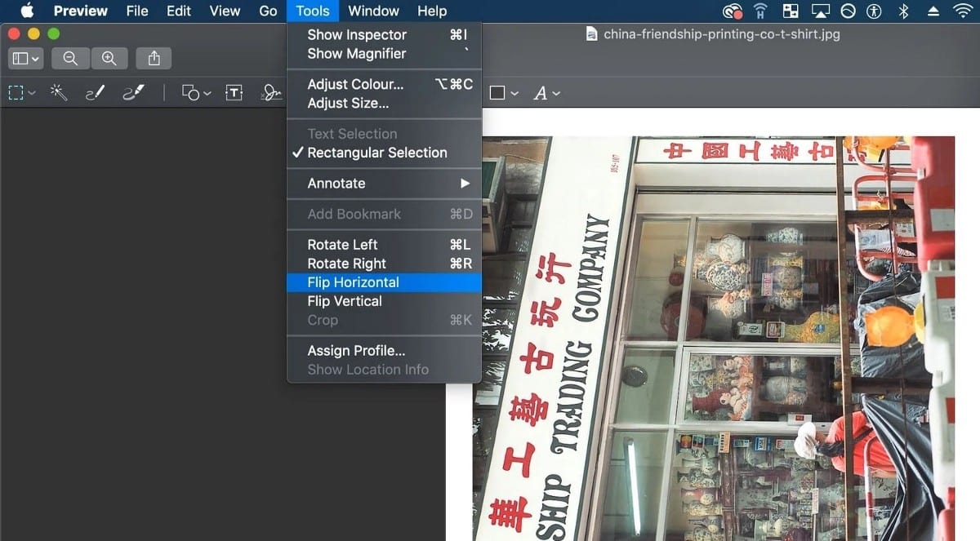The image size is (980, 541).
Task: Select the Text box tool
Action: click(x=234, y=93)
